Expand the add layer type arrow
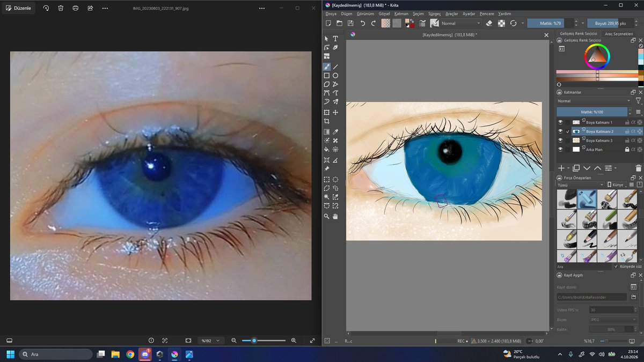This screenshot has width=644, height=362. coord(568,168)
